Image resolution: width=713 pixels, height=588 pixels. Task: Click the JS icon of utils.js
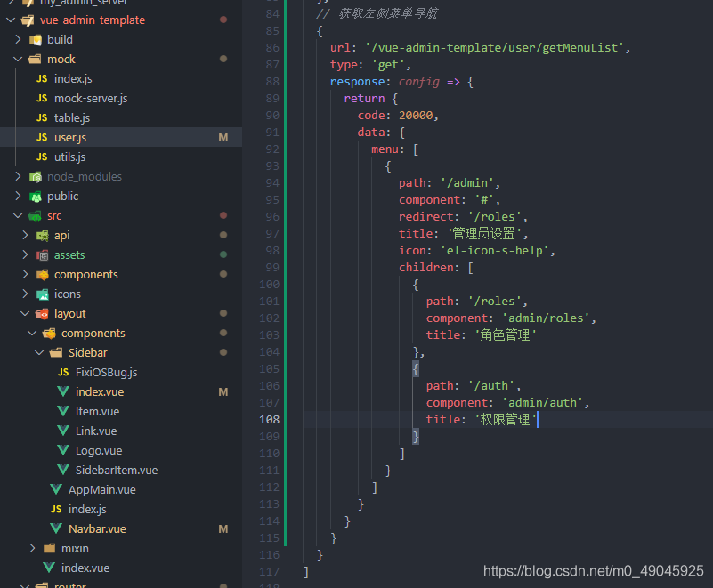click(x=42, y=157)
